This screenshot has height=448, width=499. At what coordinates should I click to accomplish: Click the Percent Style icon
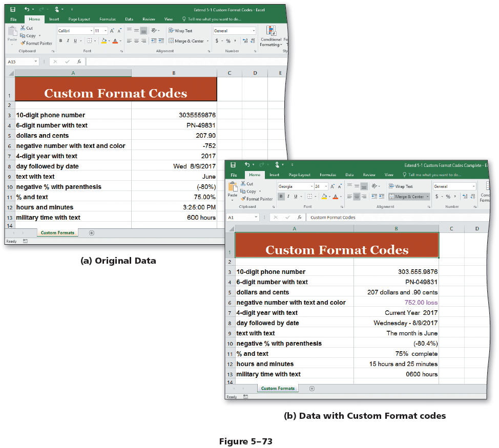point(227,40)
